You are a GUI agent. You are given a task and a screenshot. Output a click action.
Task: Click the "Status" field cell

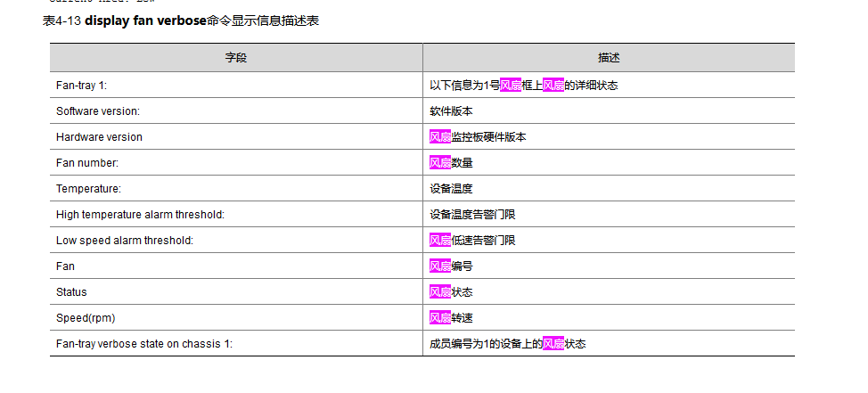pyautogui.click(x=71, y=292)
